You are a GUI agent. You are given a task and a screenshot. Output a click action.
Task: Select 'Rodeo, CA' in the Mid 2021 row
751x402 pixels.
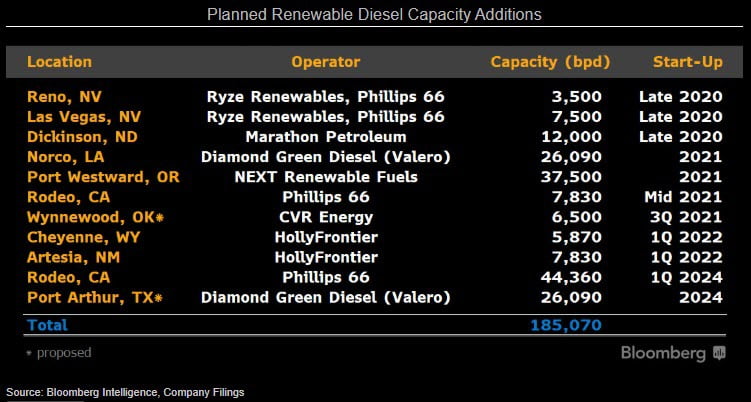coord(68,197)
